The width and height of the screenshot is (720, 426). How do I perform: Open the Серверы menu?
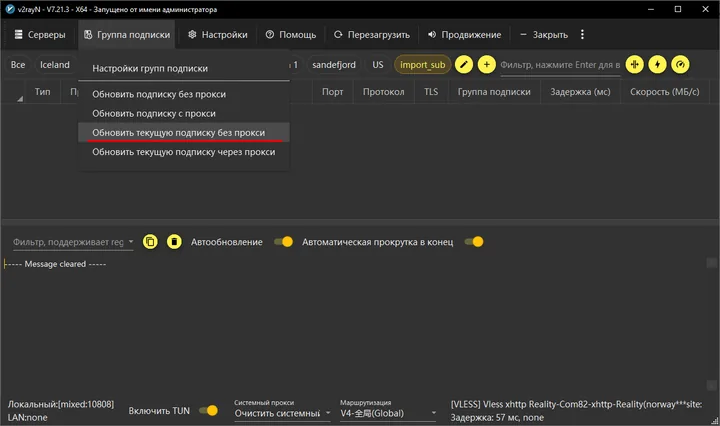(x=39, y=34)
